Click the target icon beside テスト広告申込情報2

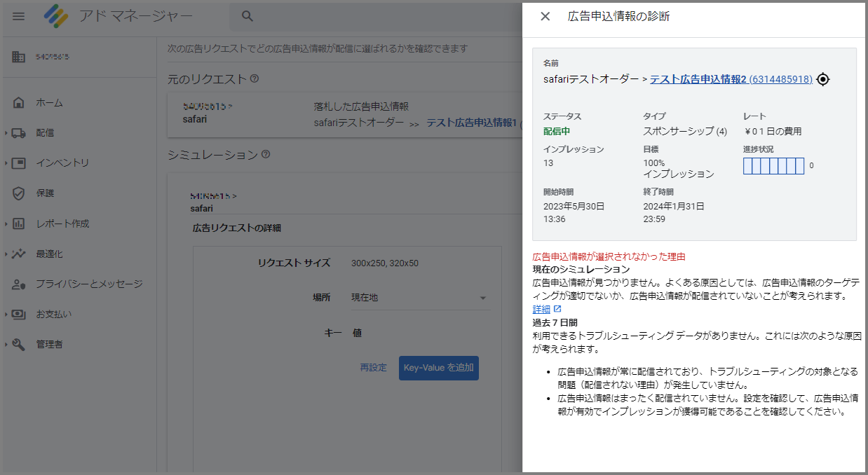823,79
